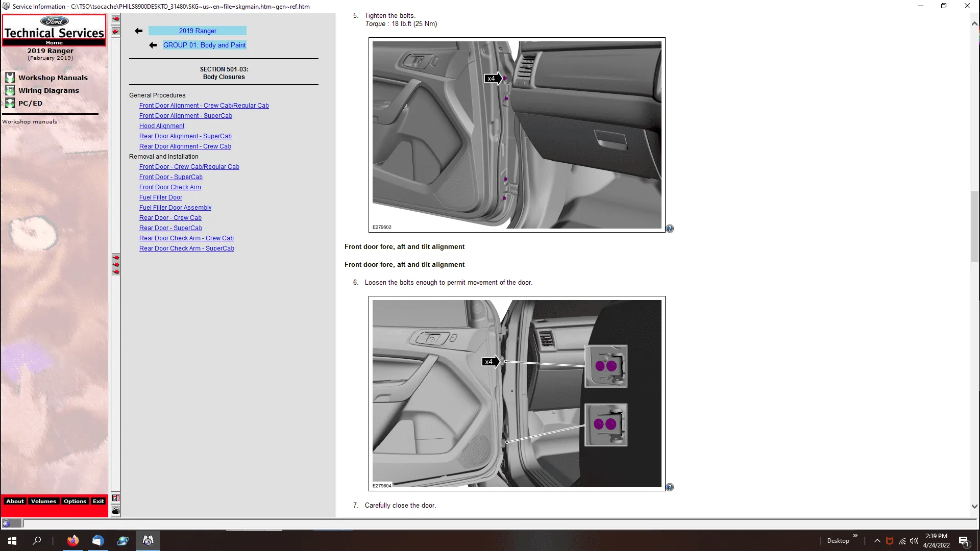Image resolution: width=980 pixels, height=551 pixels.
Task: Open help icon for illustration E279604
Action: coord(670,487)
